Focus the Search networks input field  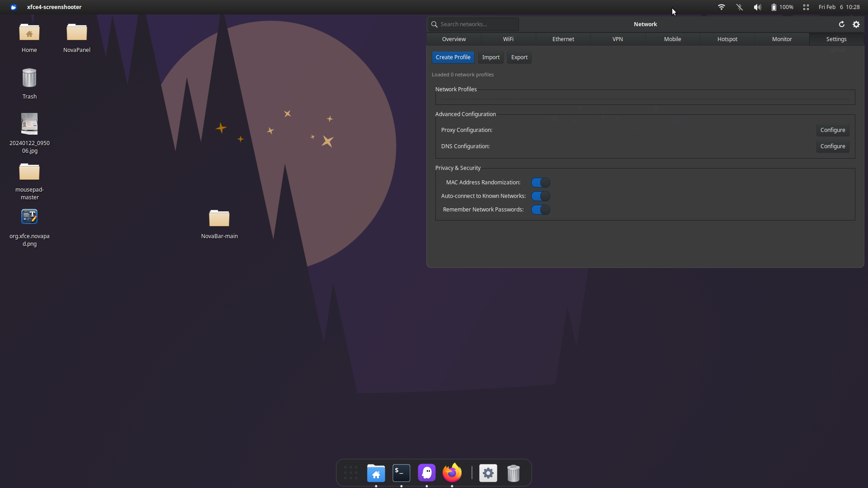coord(474,24)
